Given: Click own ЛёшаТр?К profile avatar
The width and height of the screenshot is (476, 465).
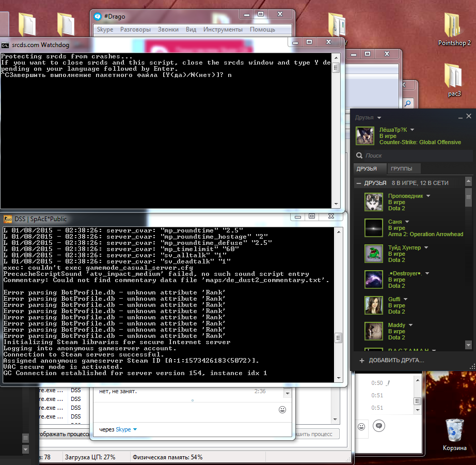Looking at the screenshot, I should tap(365, 136).
